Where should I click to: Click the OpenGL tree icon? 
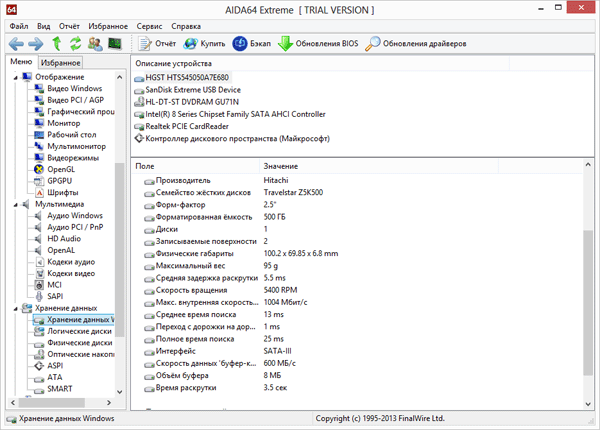[x=39, y=169]
